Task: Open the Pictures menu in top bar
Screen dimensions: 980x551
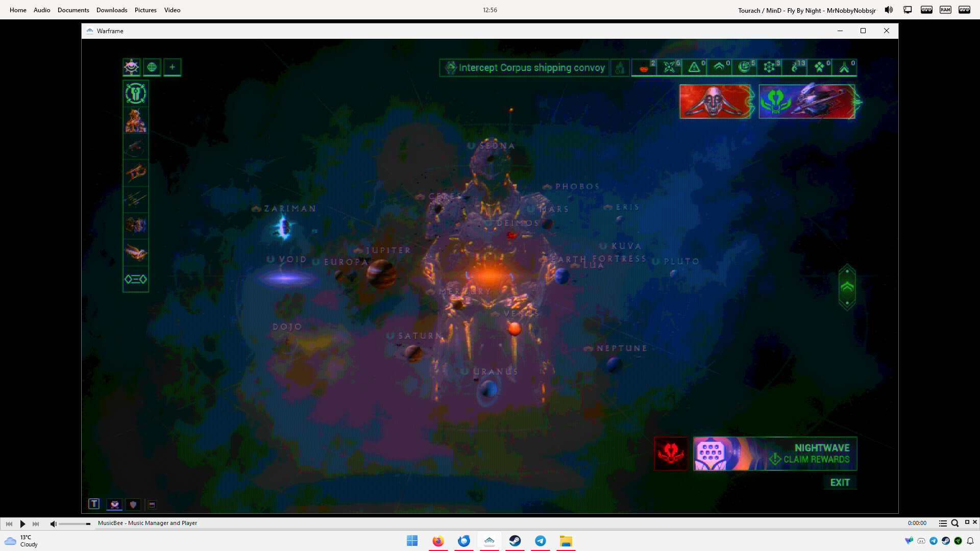Action: pos(145,10)
